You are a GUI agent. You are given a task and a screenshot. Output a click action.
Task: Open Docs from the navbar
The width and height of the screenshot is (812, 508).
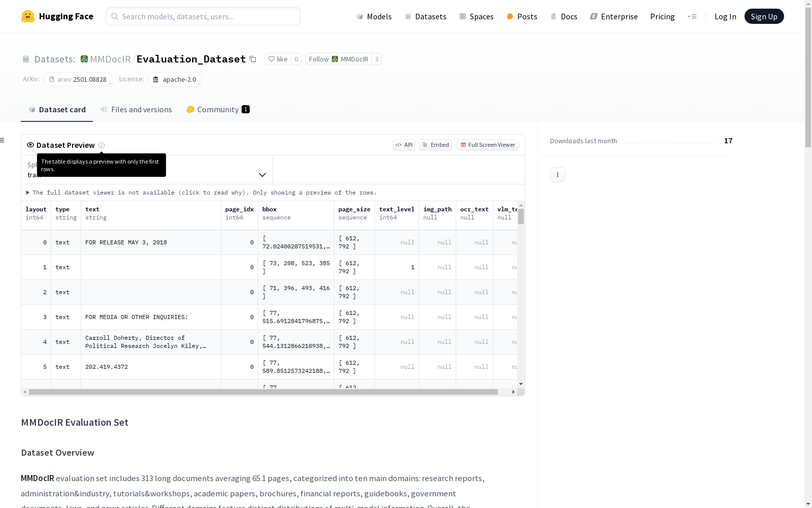[564, 16]
